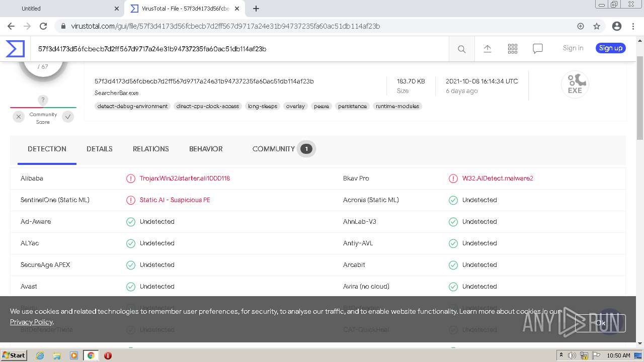This screenshot has width=644, height=362.
Task: Switch to the Untitled tab
Action: [63, 9]
